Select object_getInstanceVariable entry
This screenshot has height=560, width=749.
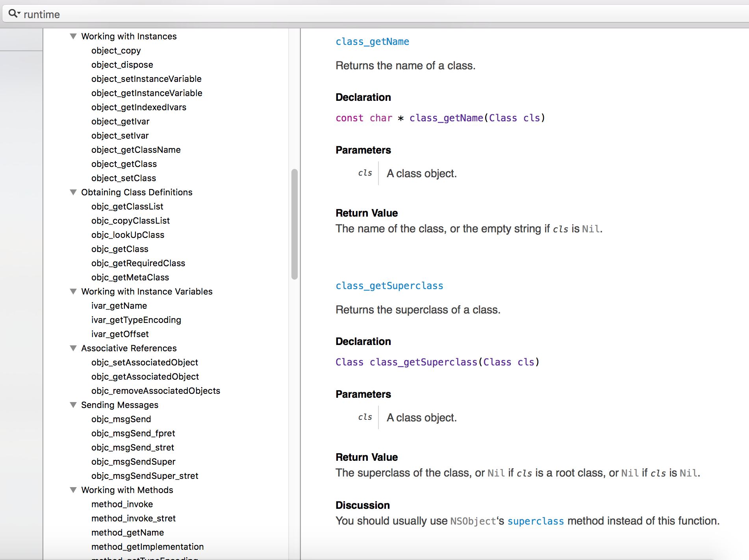tap(147, 93)
